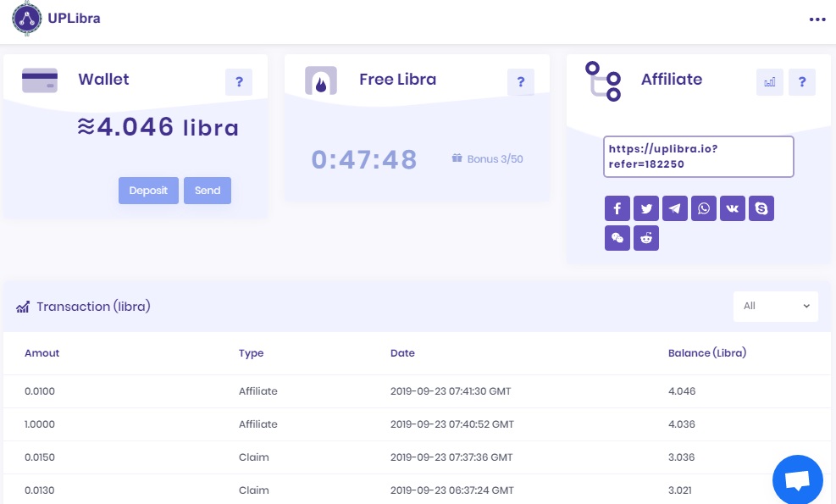836x504 pixels.
Task: Click the UPLibra brand name
Action: [x=74, y=18]
